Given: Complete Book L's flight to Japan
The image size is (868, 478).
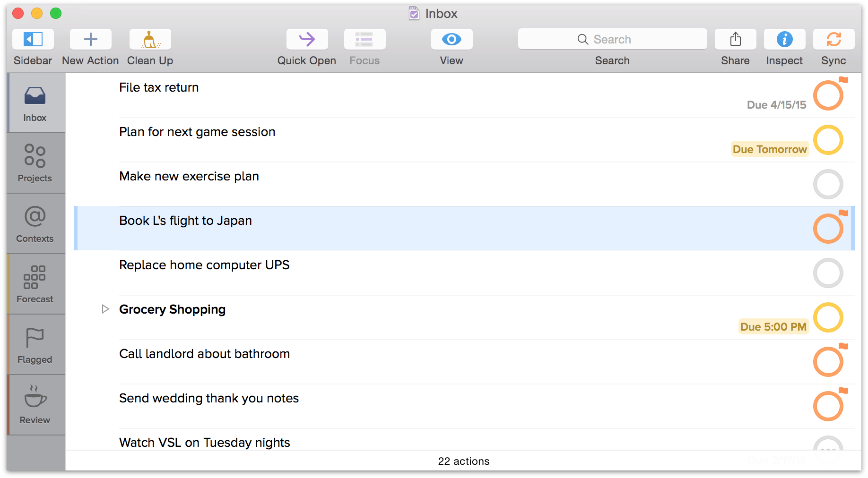Looking at the screenshot, I should pos(828,229).
